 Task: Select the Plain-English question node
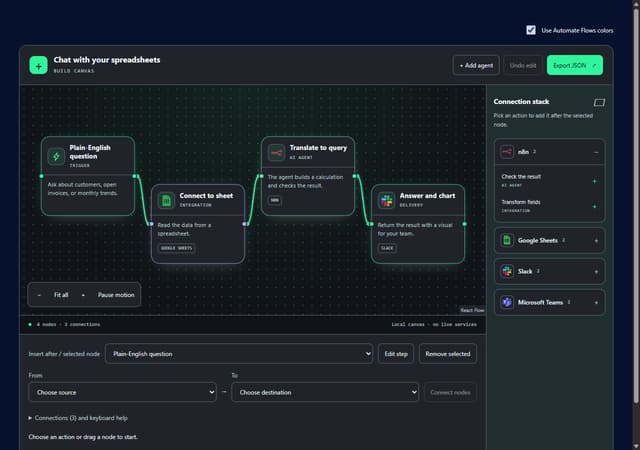pyautogui.click(x=88, y=176)
